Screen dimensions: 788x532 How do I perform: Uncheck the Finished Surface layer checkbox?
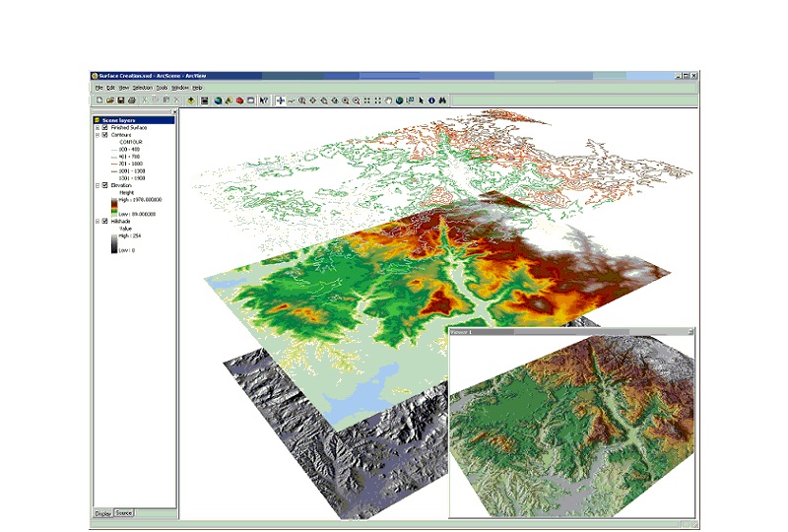(x=104, y=128)
